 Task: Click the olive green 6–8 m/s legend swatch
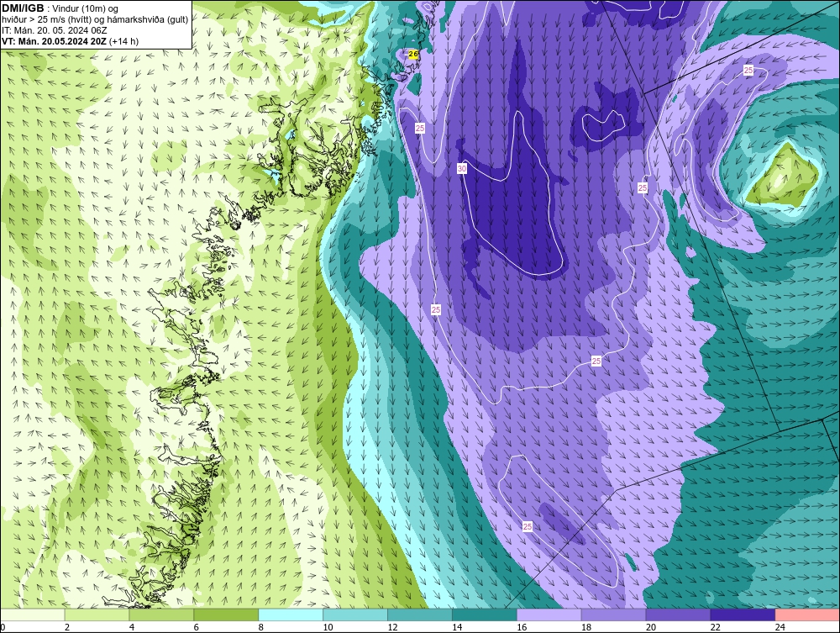[x=226, y=615]
